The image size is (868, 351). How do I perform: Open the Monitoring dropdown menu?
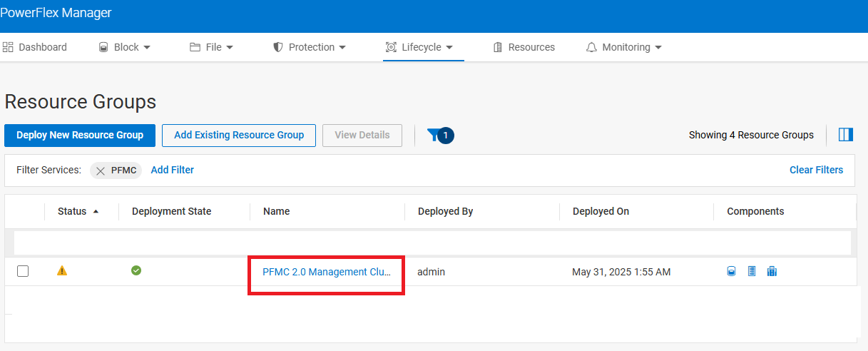624,47
